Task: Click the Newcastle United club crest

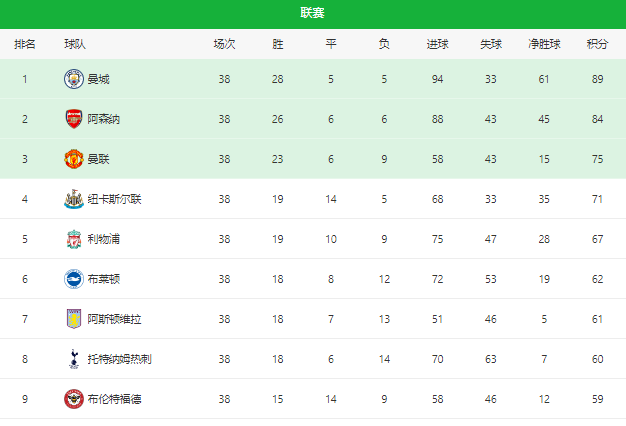Action: tap(74, 199)
